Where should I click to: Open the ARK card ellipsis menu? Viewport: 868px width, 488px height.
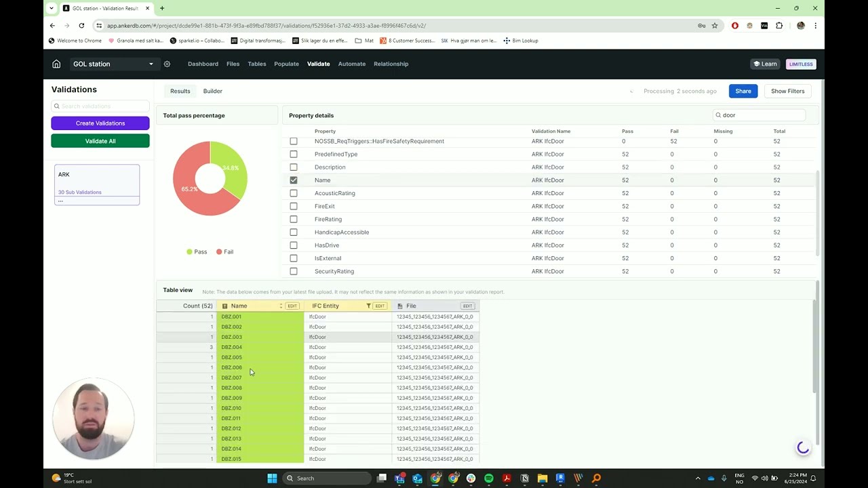tap(60, 200)
